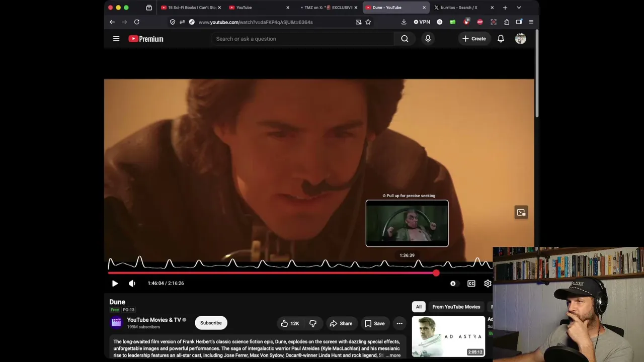644x362 pixels.
Task: Click the YouTube search magnifier button
Action: pyautogui.click(x=405, y=39)
